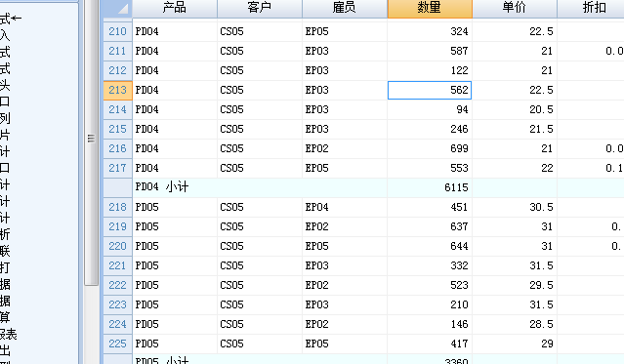Select row header 221
Image resolution: width=624 pixels, height=364 pixels.
[118, 265]
